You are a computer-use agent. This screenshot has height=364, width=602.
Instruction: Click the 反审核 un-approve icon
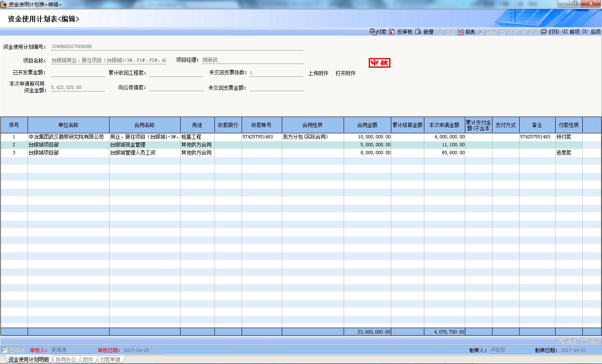tap(392, 32)
